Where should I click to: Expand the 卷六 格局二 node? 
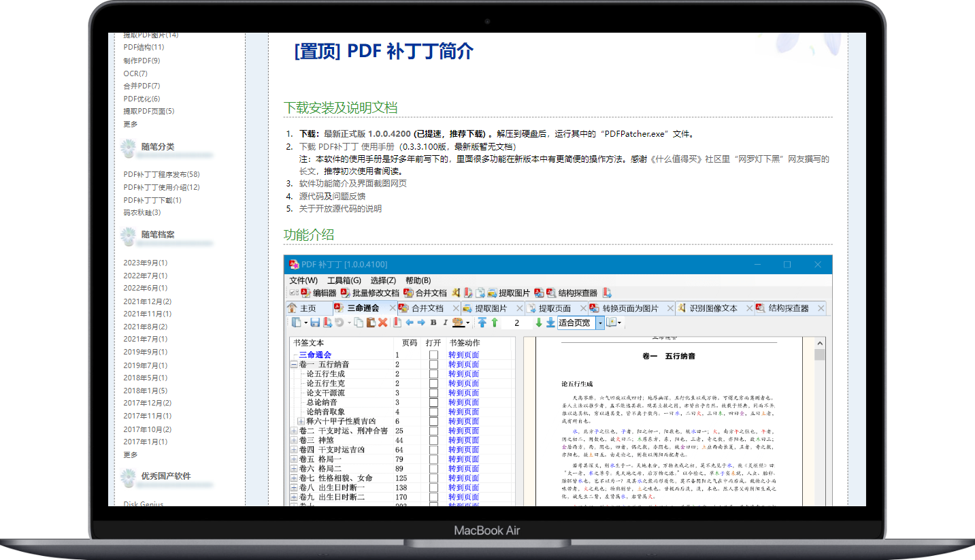pyautogui.click(x=295, y=469)
